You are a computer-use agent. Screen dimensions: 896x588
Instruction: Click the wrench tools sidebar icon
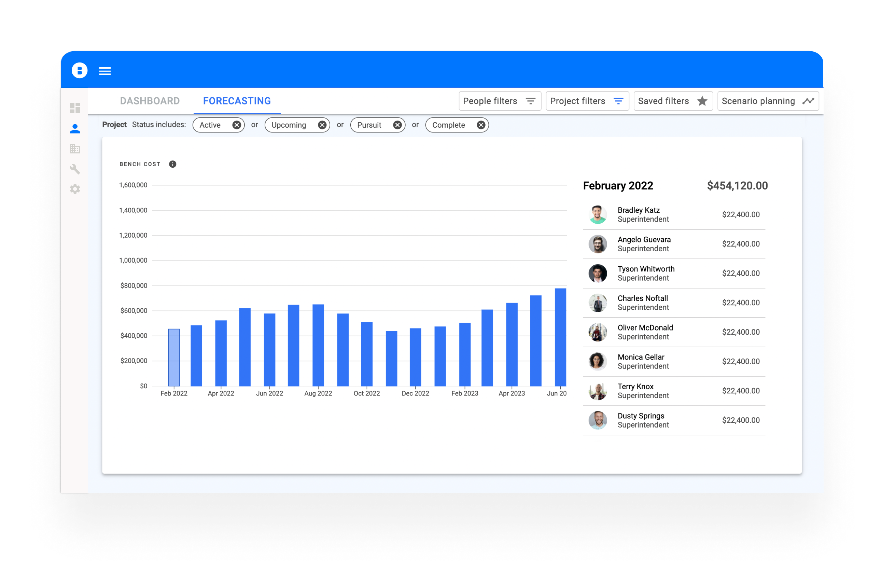coord(75,169)
